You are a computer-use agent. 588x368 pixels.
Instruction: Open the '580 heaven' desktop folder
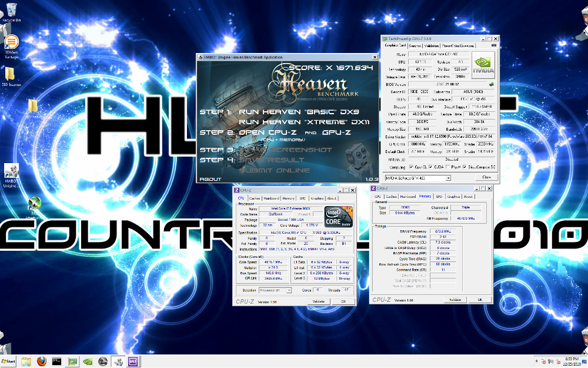[11, 77]
